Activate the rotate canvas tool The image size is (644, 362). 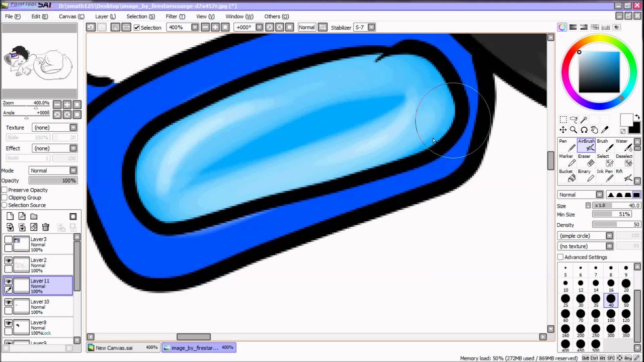584,130
